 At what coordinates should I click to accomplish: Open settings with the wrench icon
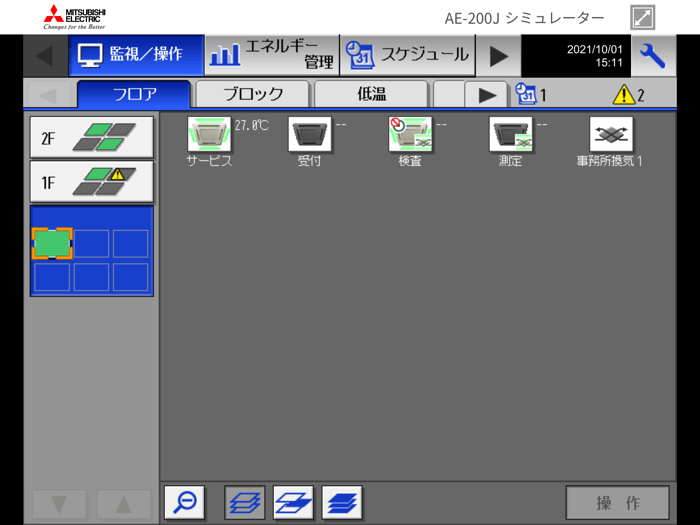click(653, 56)
